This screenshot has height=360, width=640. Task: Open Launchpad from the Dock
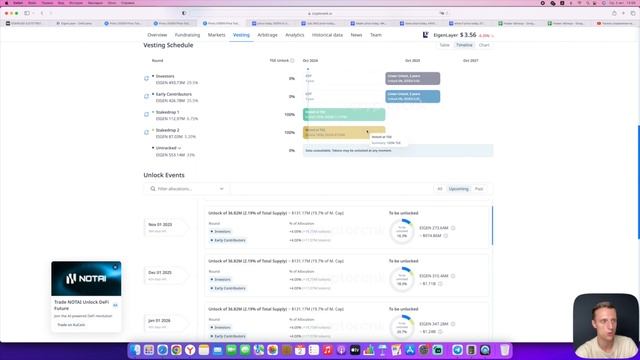point(149,350)
